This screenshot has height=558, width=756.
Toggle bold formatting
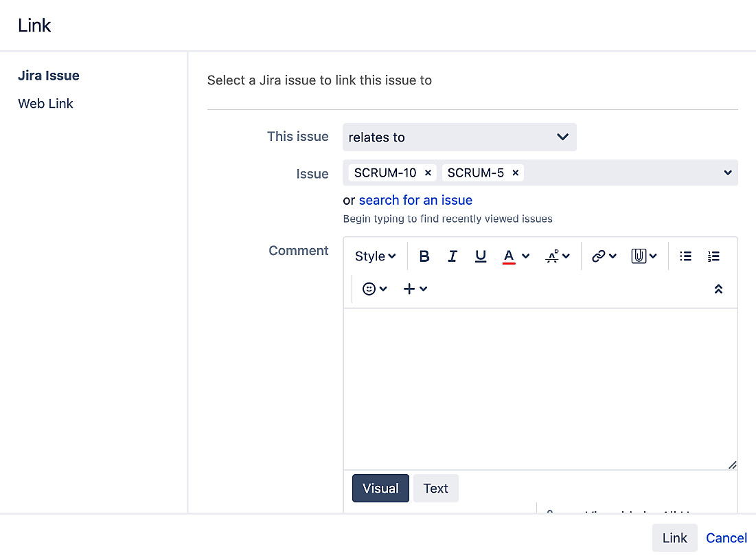(x=424, y=255)
